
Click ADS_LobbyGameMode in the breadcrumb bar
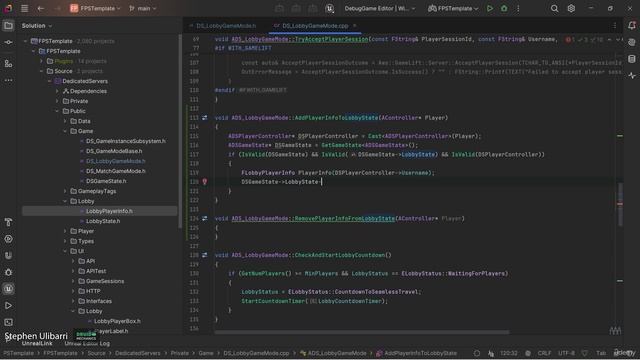point(333,353)
